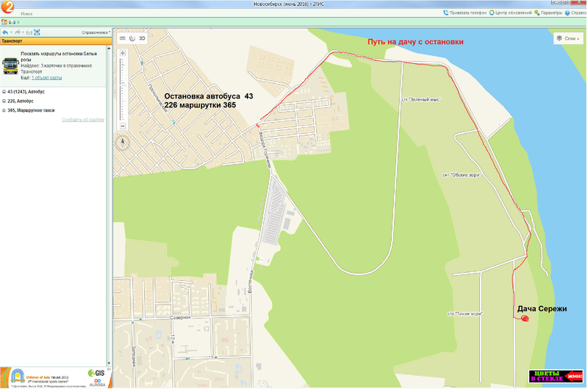Screen dimensions: 588x389
Task: Click the Восточная street label
Action: point(250,282)
